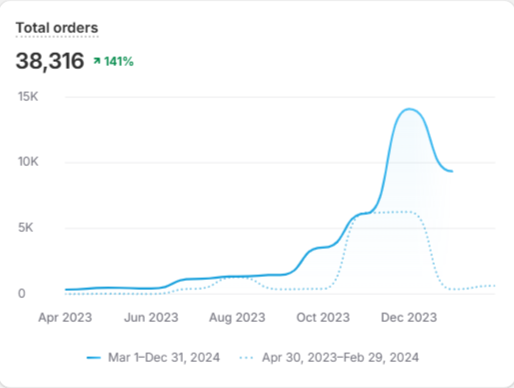
Task: Click the green upward trend arrow icon
Action: (97, 61)
